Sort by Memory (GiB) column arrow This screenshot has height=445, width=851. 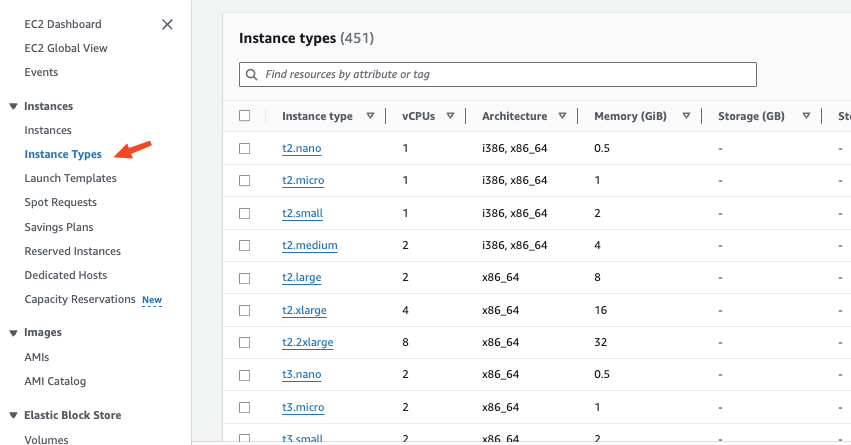point(686,116)
